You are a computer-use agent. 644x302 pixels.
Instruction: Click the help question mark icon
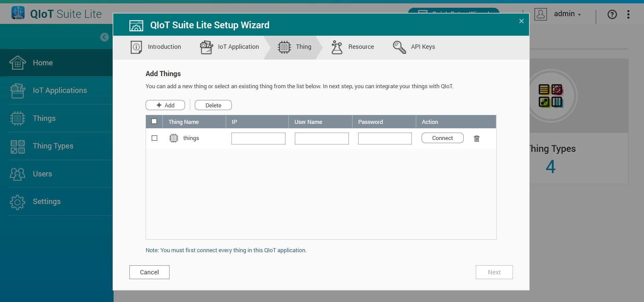pyautogui.click(x=612, y=14)
